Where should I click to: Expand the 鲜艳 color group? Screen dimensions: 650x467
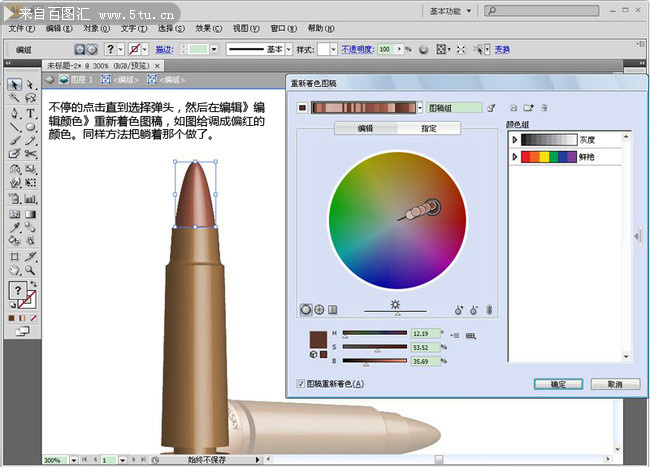(516, 157)
